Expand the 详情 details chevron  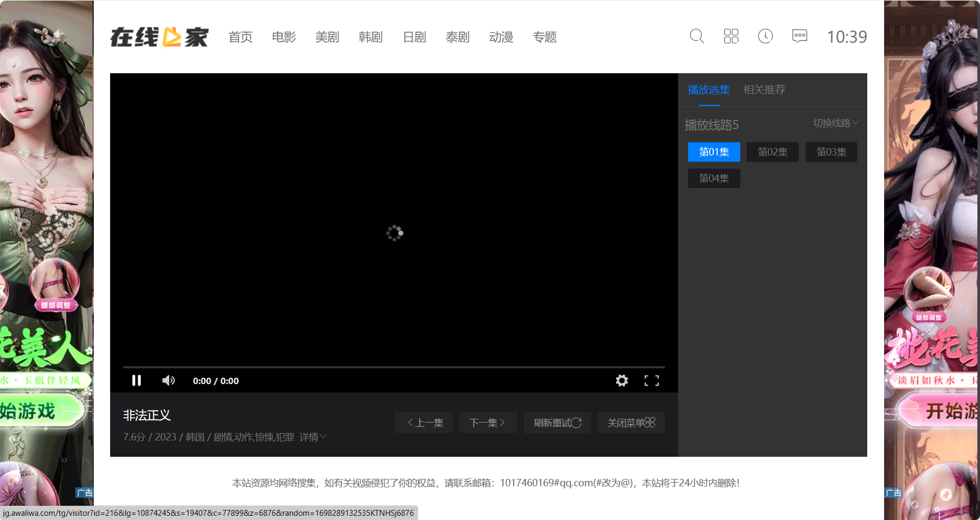tap(313, 437)
